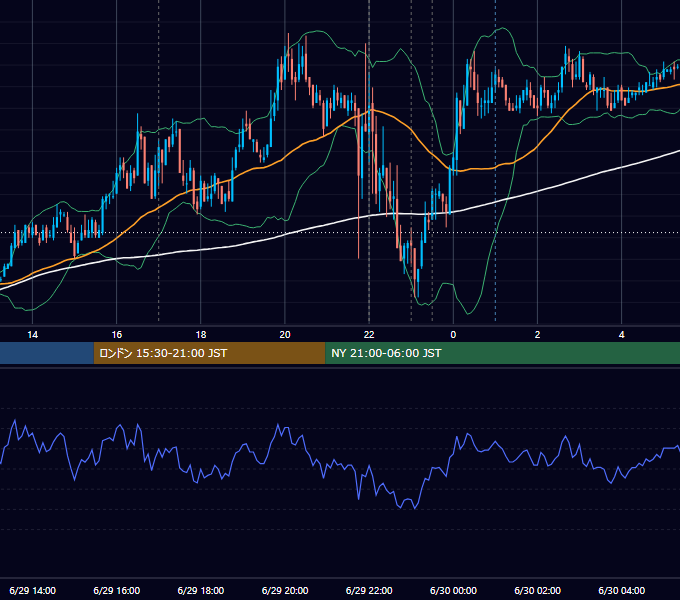Click the 18 hour label on price chart axis
680x600 pixels.
[201, 335]
